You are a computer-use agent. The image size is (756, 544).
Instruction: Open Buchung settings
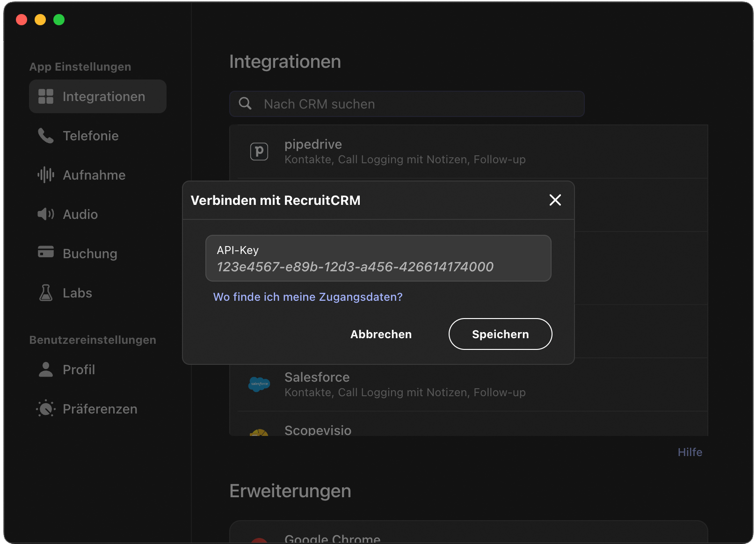click(98, 254)
